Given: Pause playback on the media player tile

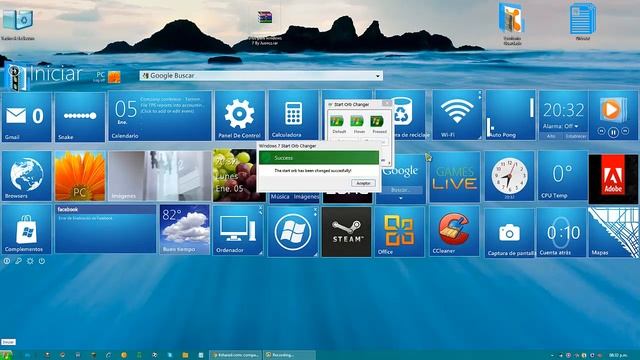Looking at the screenshot, I should coord(613,132).
